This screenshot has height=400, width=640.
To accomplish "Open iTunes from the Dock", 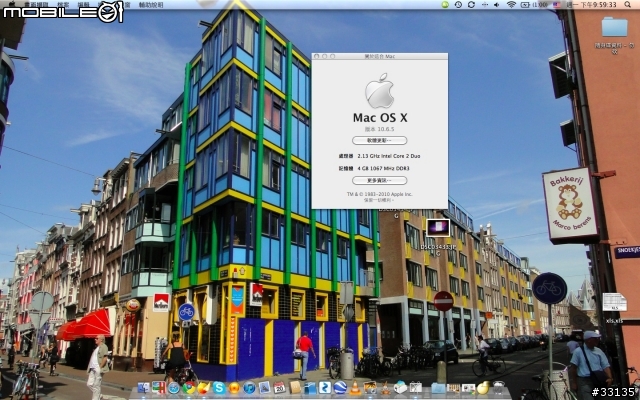I will (250, 387).
